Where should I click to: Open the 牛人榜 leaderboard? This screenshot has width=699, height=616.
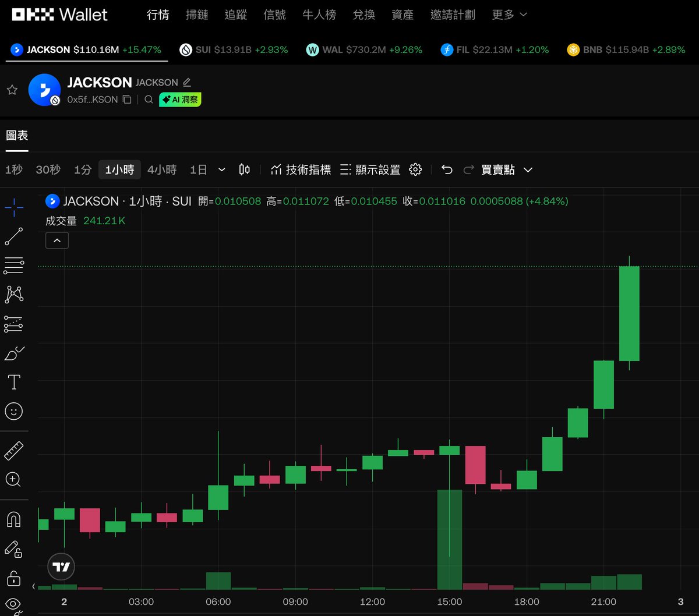[319, 15]
